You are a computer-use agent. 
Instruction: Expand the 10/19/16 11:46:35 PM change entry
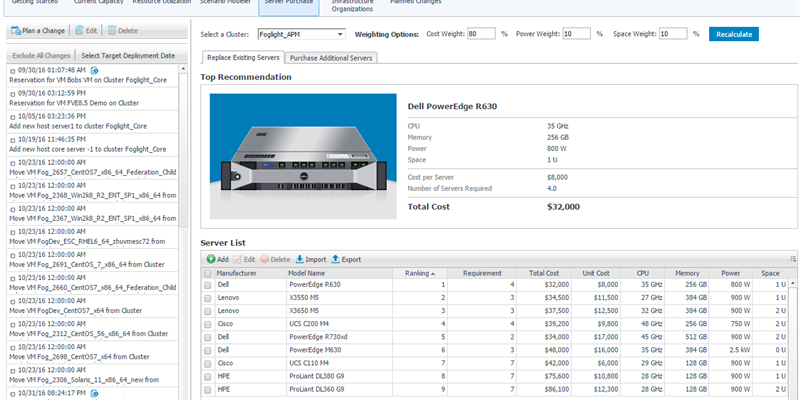coord(13,139)
